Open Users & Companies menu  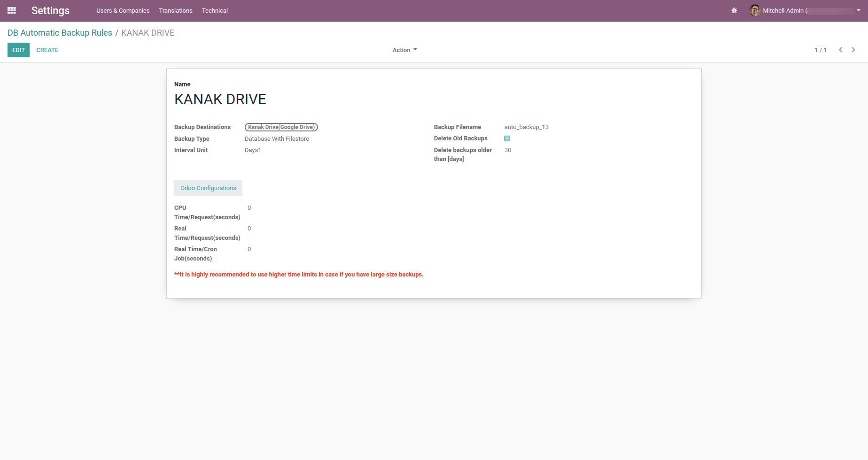(123, 10)
